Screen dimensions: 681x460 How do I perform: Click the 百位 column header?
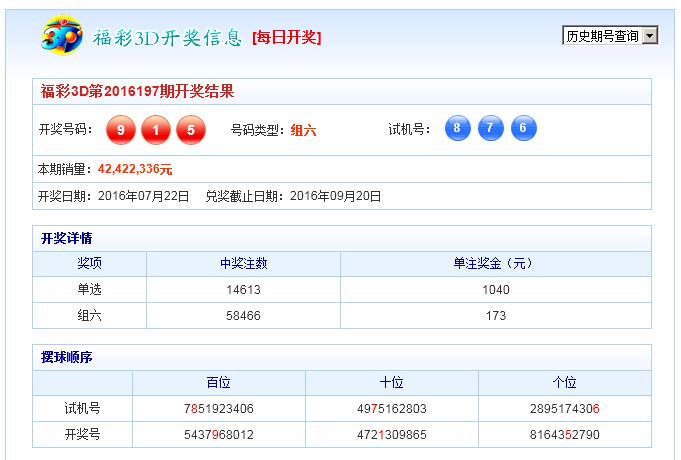point(217,383)
